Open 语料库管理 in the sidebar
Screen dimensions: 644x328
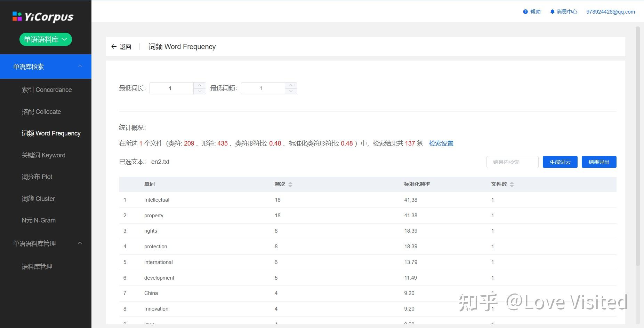click(37, 267)
